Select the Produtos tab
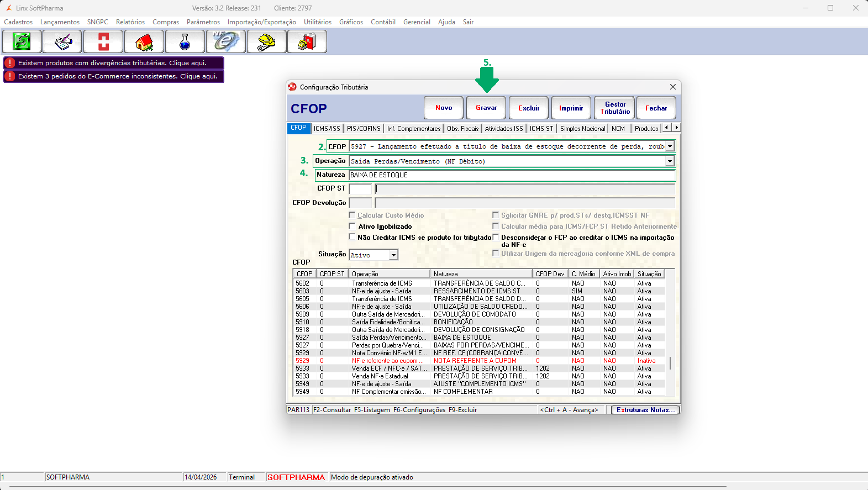This screenshot has height=490, width=868. click(646, 129)
